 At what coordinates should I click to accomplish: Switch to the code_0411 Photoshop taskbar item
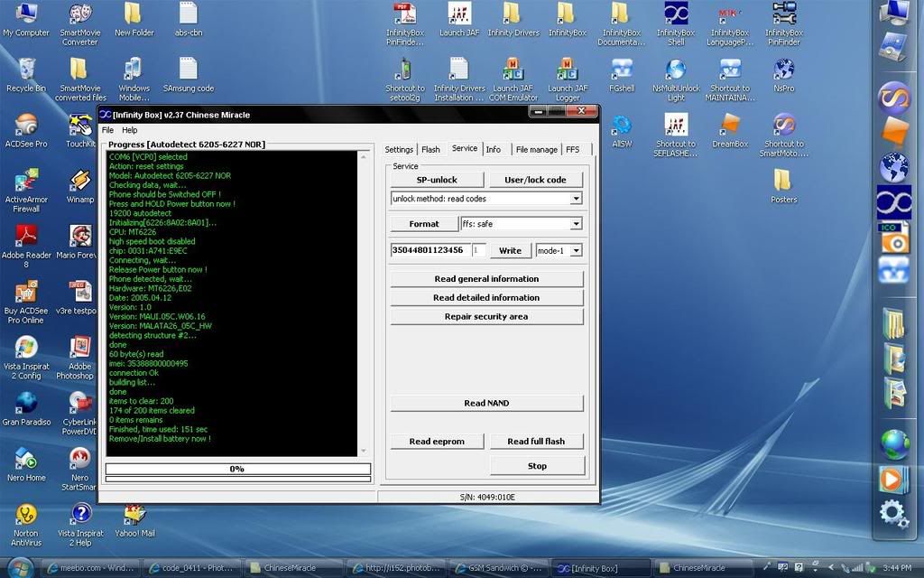point(193,568)
